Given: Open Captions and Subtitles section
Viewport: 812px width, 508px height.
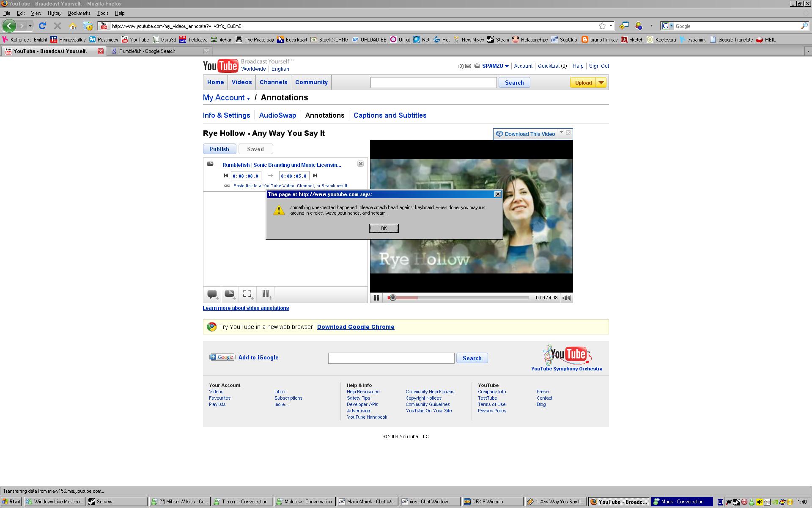Looking at the screenshot, I should [390, 115].
